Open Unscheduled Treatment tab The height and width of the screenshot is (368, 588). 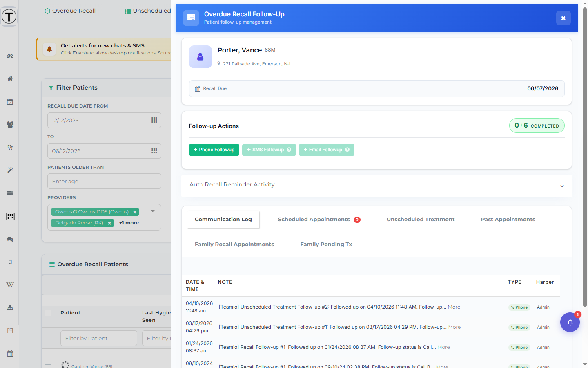(x=421, y=220)
